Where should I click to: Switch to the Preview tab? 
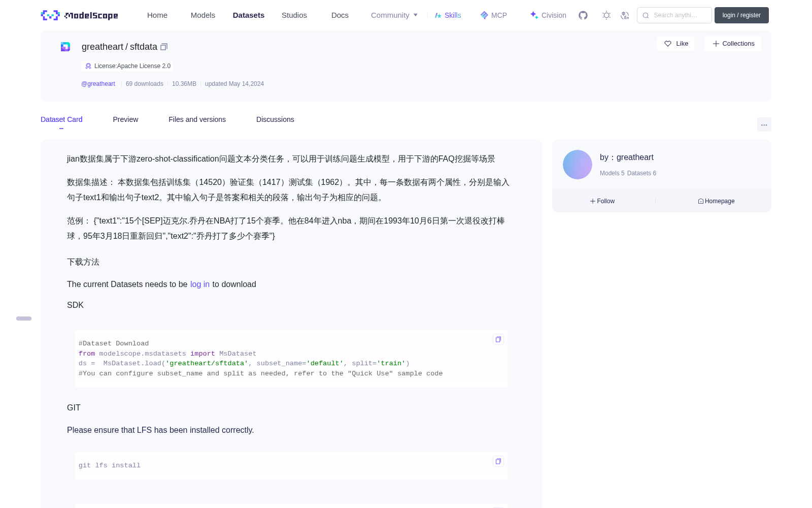click(x=125, y=119)
